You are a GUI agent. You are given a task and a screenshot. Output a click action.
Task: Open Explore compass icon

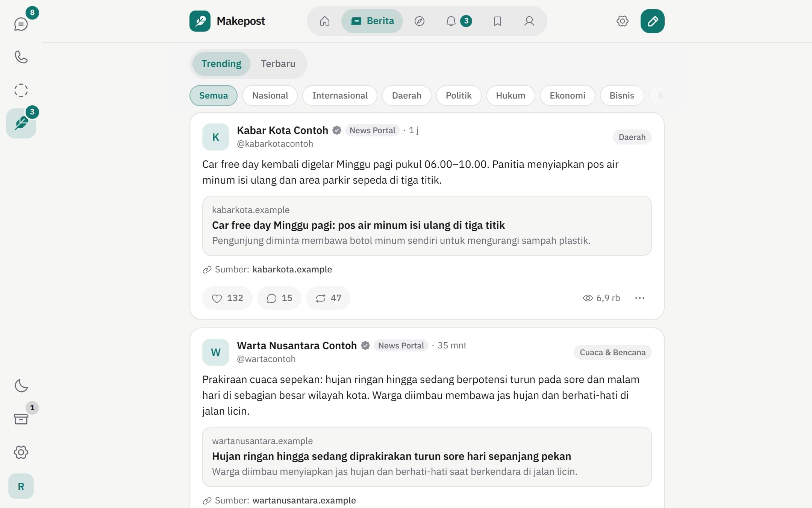420,21
